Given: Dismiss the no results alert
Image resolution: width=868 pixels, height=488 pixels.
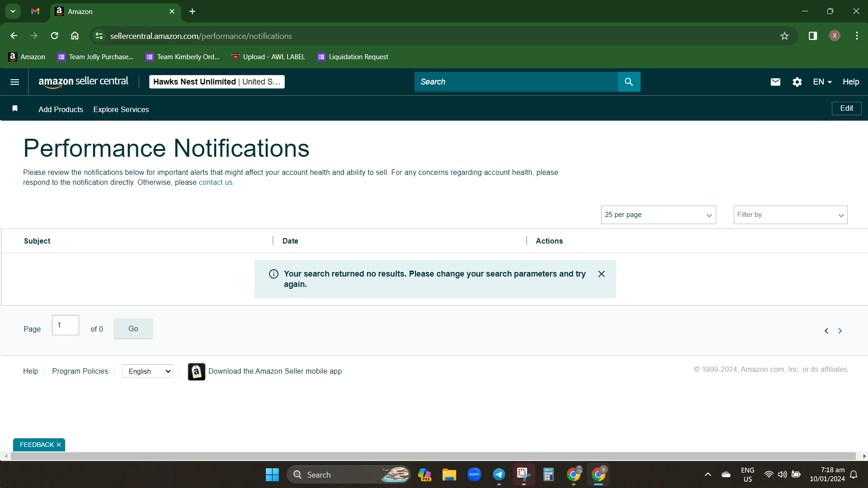Looking at the screenshot, I should click(601, 274).
